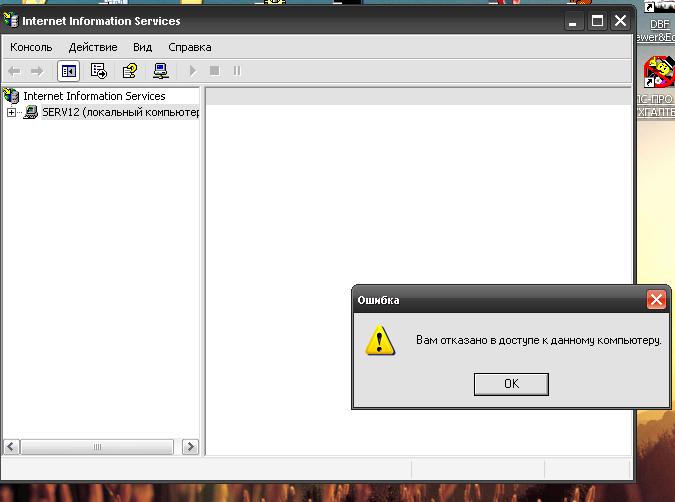
Task: Open the Справка menu
Action: [x=190, y=47]
